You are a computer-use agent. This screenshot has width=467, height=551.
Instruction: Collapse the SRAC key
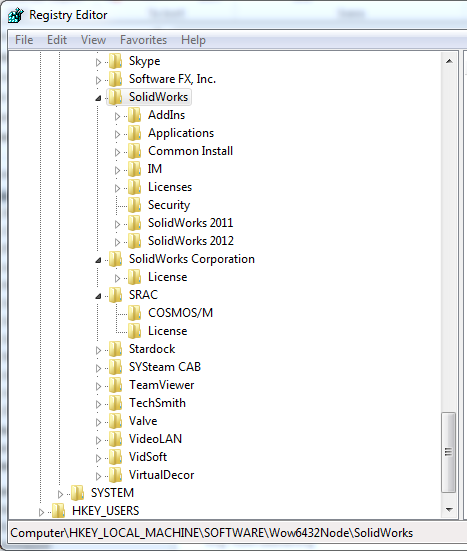[x=98, y=296]
